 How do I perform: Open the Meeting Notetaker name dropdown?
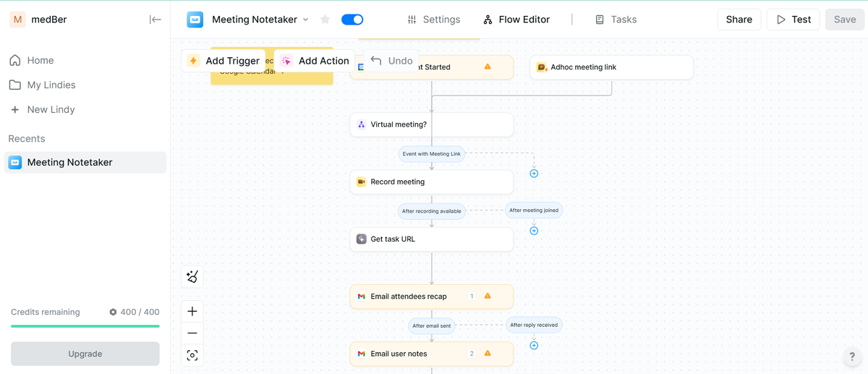tap(306, 20)
